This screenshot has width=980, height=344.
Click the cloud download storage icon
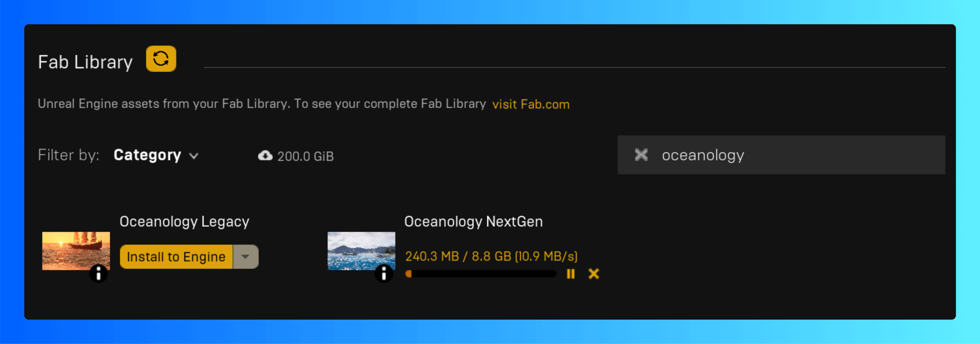tap(265, 156)
